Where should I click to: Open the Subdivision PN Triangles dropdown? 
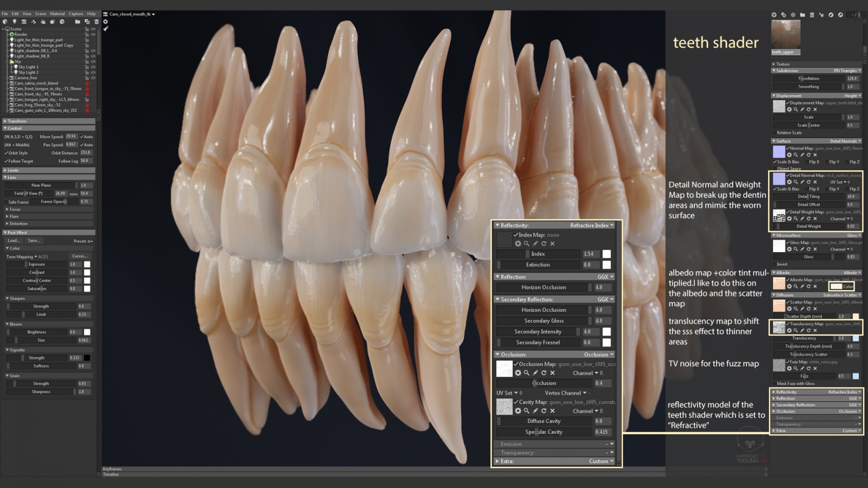point(847,70)
